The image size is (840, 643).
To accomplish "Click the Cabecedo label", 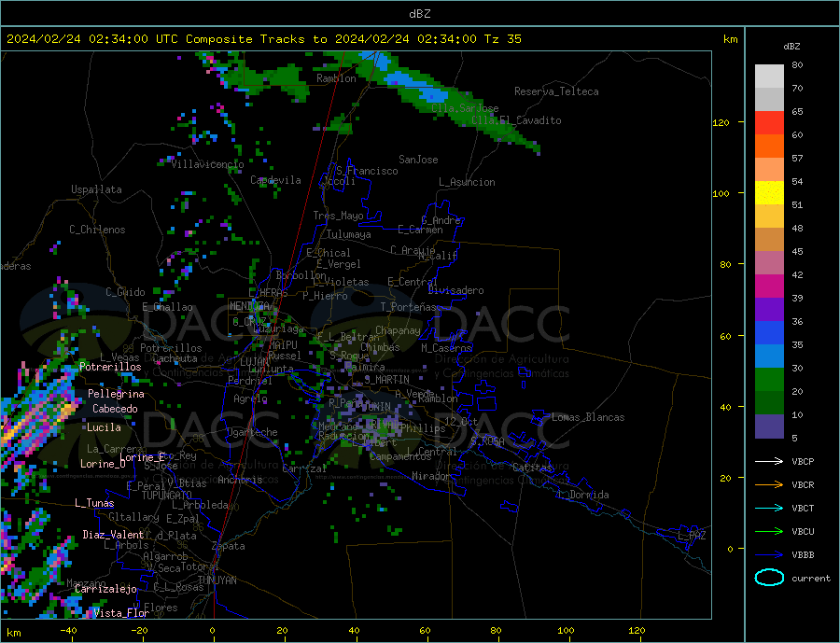I will coord(115,409).
